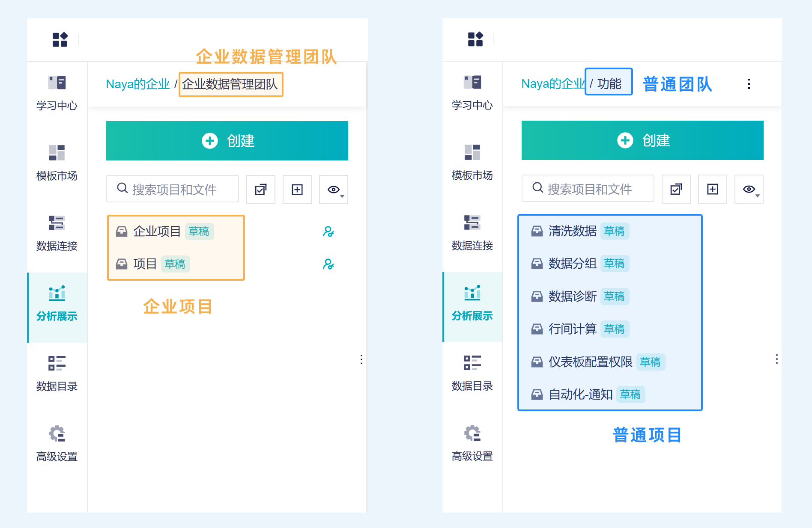
Task: Toggle multi-select checkbox icon in left panel
Action: pyautogui.click(x=260, y=190)
